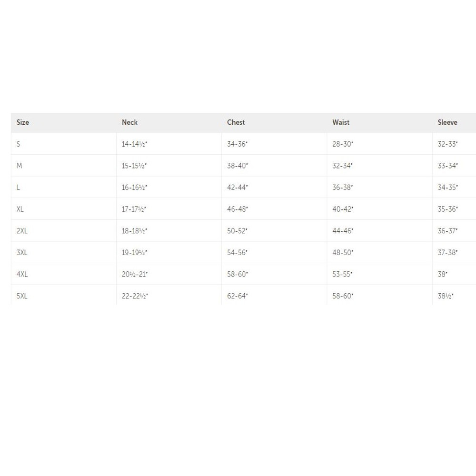This screenshot has width=476, height=476.
Task: Click the 14-14½ neck measurement cell
Action: pyautogui.click(x=134, y=144)
